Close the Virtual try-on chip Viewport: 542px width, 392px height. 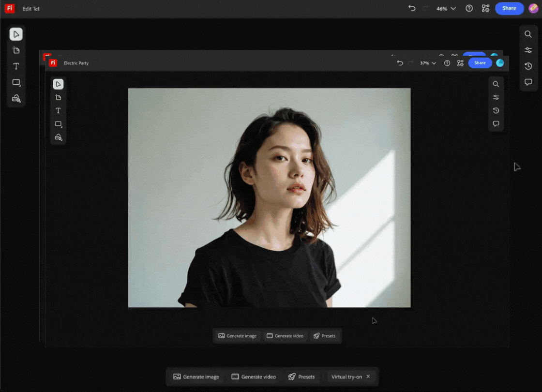[x=368, y=377]
